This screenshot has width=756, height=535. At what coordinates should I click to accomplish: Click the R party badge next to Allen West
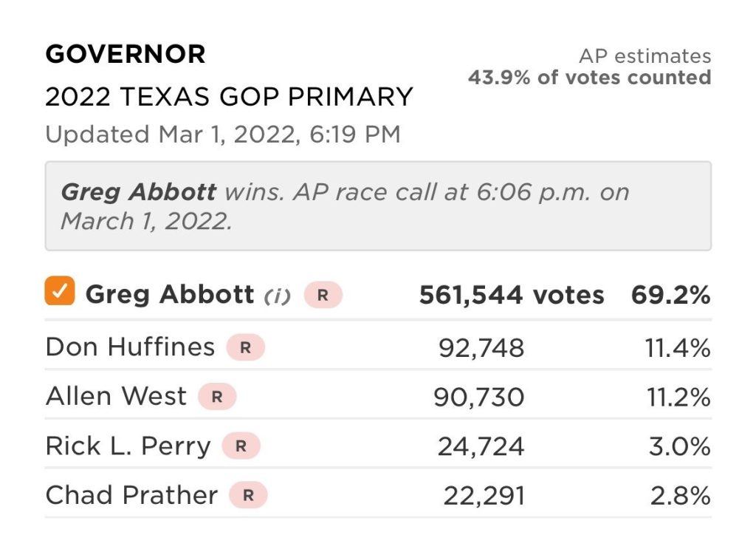[x=217, y=397]
